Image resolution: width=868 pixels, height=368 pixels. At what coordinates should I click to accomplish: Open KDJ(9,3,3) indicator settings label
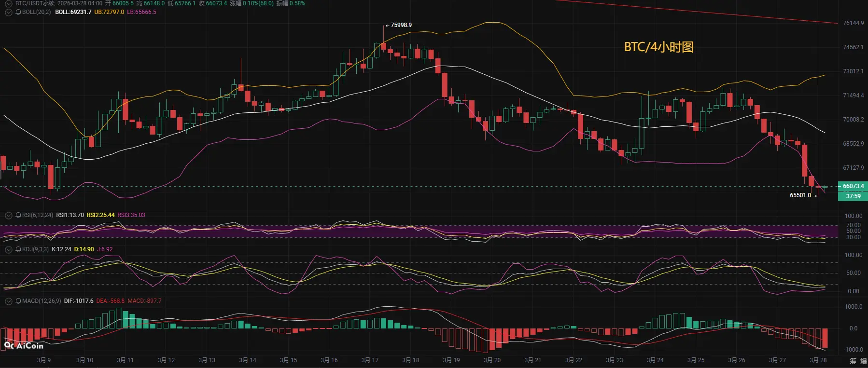click(35, 249)
